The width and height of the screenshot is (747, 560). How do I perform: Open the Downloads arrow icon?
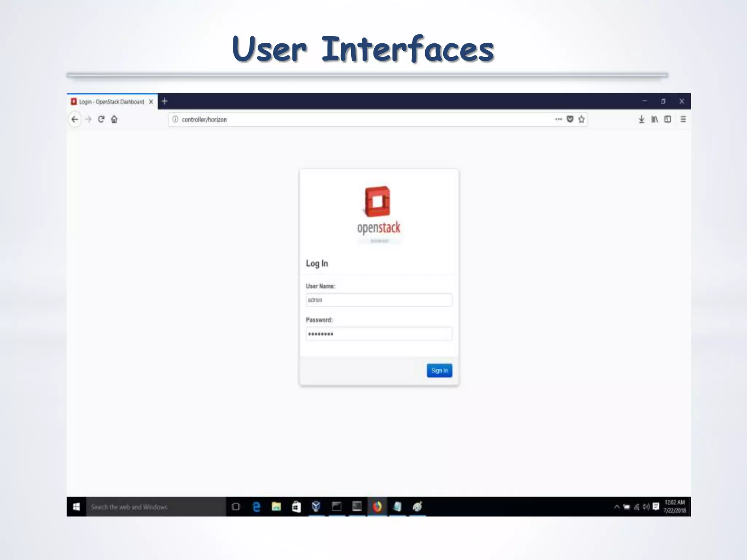point(642,119)
